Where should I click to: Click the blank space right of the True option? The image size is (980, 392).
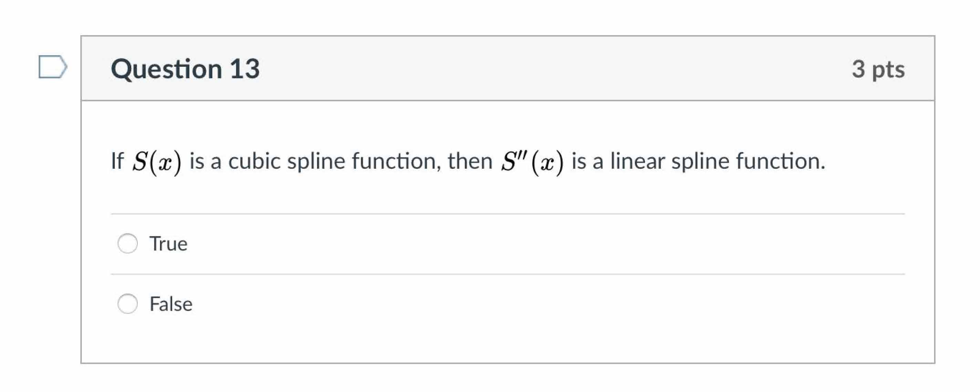pos(533,244)
